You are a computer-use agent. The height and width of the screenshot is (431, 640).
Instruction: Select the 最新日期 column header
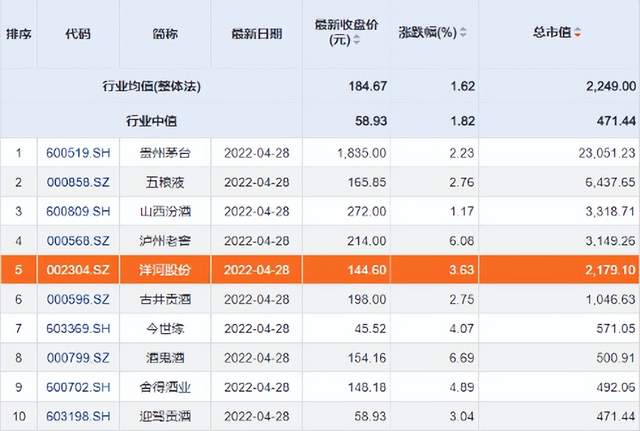[257, 33]
